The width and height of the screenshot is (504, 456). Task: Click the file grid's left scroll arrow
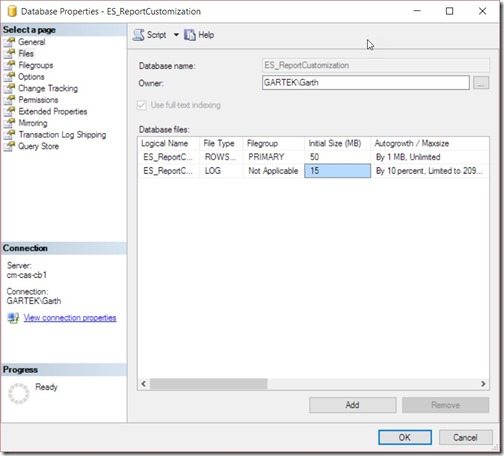click(144, 384)
